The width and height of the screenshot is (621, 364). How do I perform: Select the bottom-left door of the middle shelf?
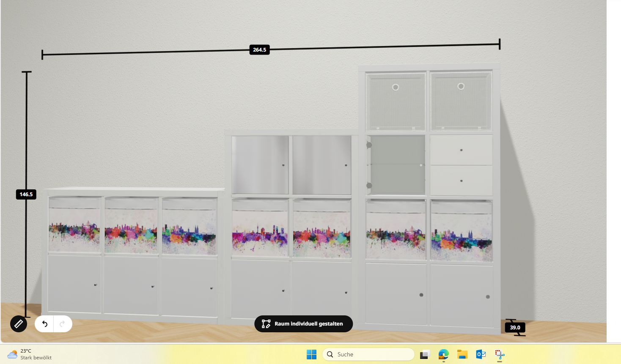(260, 289)
